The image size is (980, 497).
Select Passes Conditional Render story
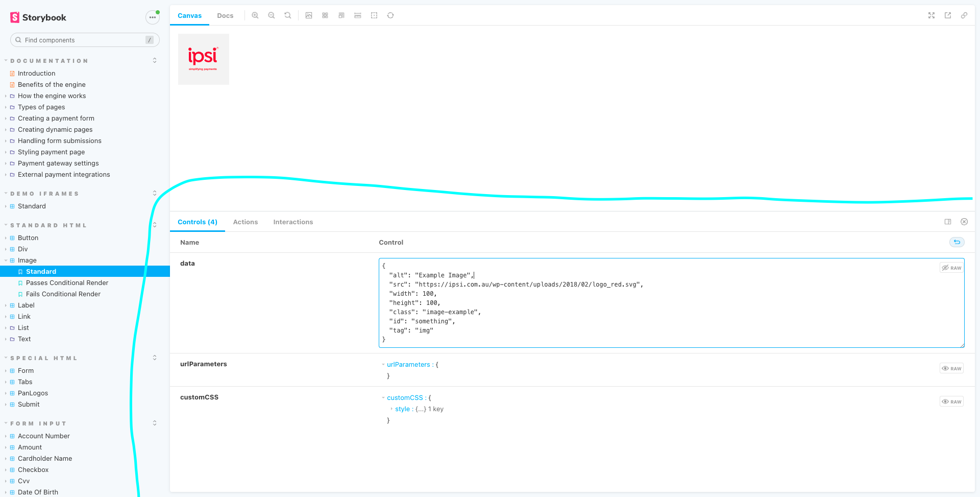pos(67,283)
